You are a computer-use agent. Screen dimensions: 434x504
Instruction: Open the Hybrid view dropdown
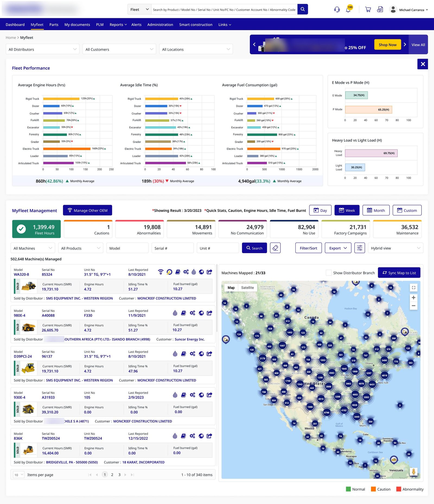[x=395, y=248]
